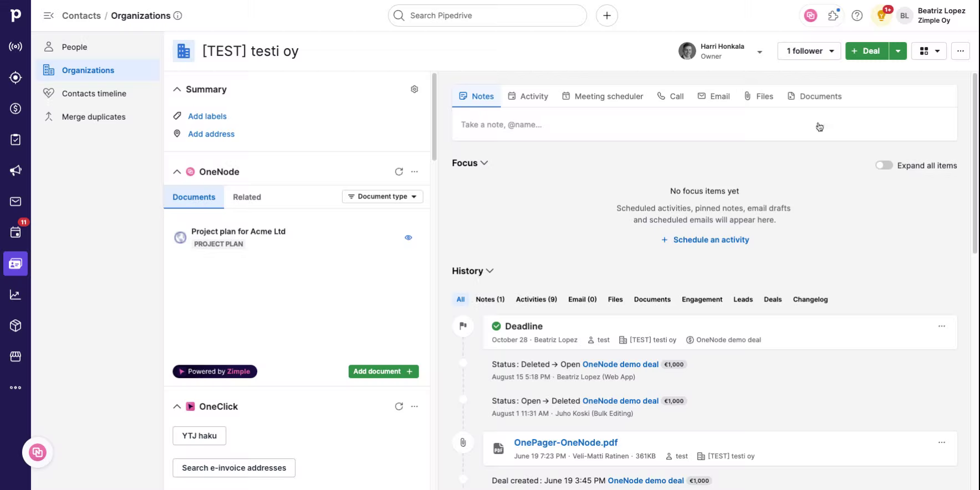Switch to the Activity tab
This screenshot has height=490, width=980.
pyautogui.click(x=528, y=96)
